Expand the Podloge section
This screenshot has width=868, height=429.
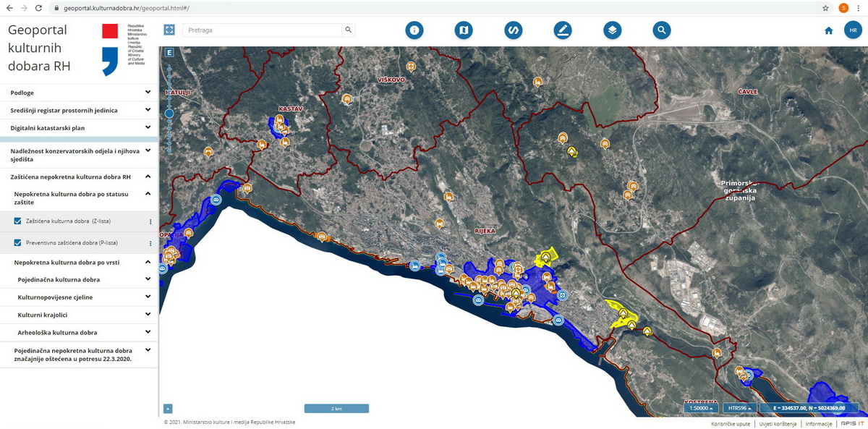(148, 93)
